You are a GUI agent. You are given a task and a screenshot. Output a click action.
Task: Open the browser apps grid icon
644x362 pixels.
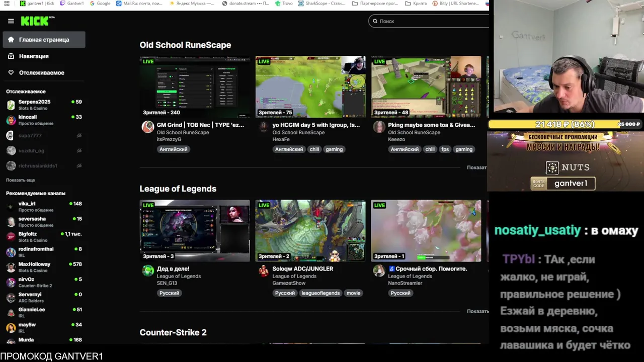pos(7,4)
